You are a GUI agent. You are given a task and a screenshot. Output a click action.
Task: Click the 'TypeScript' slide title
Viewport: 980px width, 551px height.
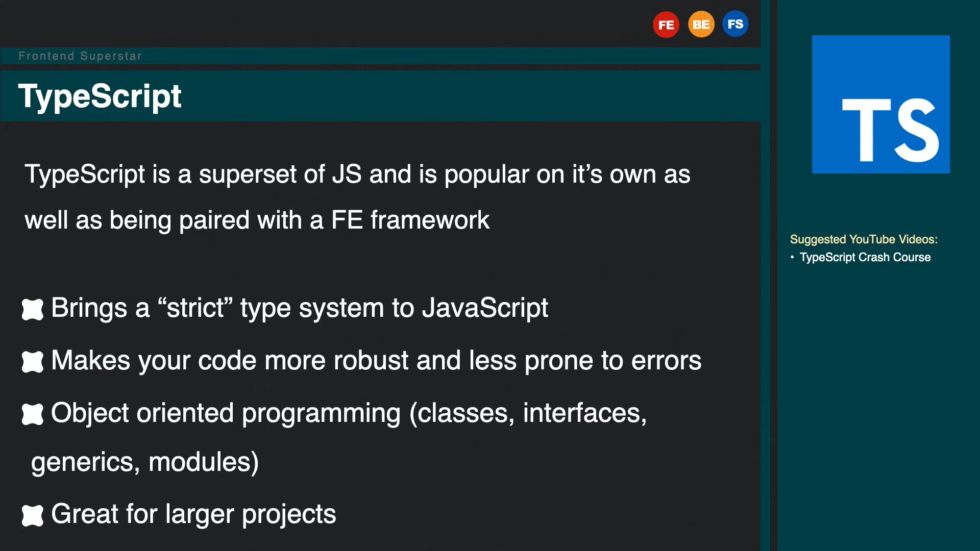click(x=100, y=96)
